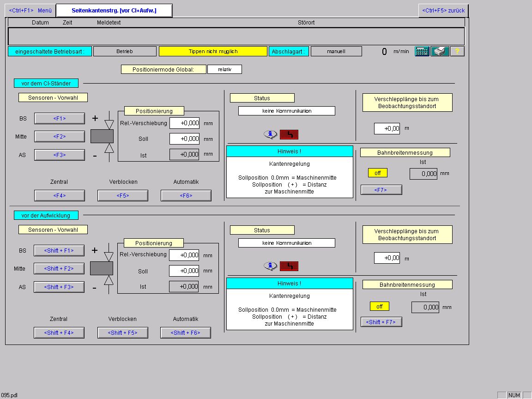Click info bubble icon under CI-Ständer status

pyautogui.click(x=271, y=135)
